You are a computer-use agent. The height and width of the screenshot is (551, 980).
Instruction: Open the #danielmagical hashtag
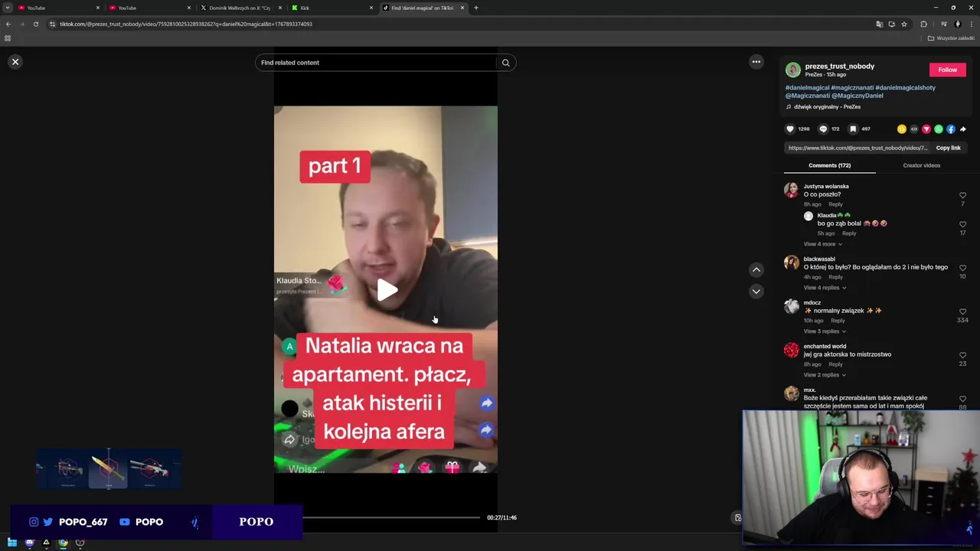(807, 87)
